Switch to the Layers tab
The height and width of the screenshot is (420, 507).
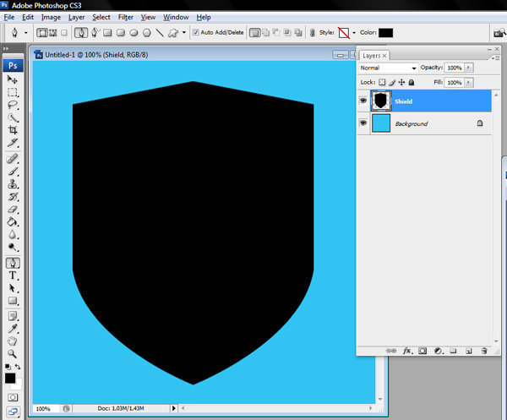click(x=374, y=56)
